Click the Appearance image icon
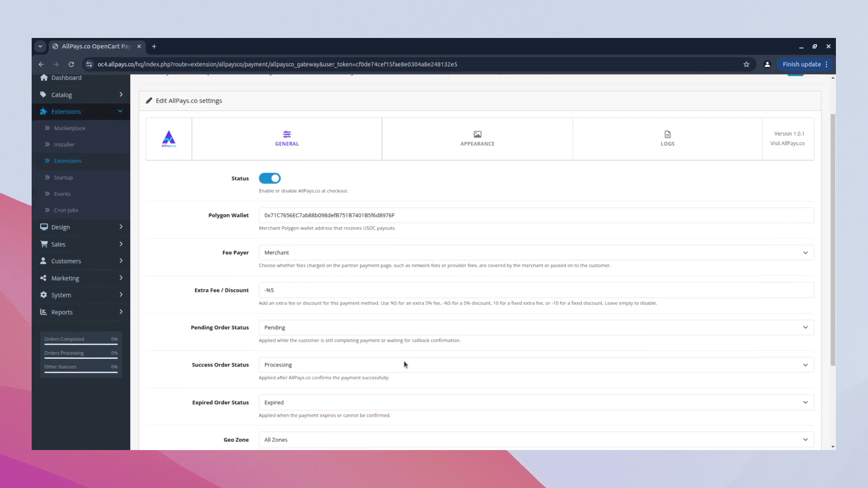The height and width of the screenshot is (488, 868). pos(477,134)
